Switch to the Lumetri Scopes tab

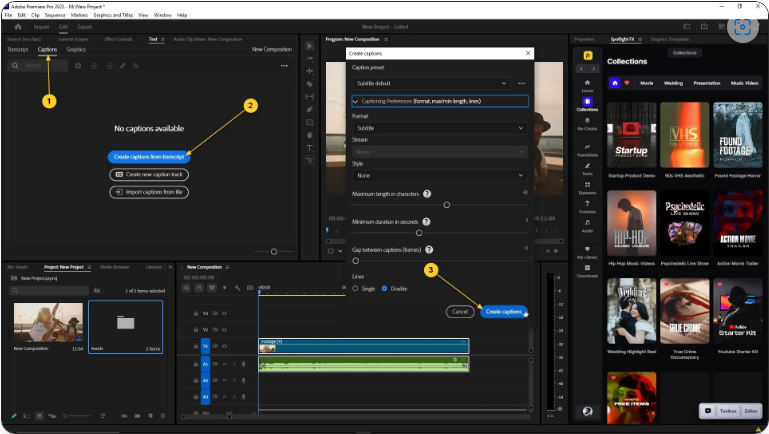point(73,39)
